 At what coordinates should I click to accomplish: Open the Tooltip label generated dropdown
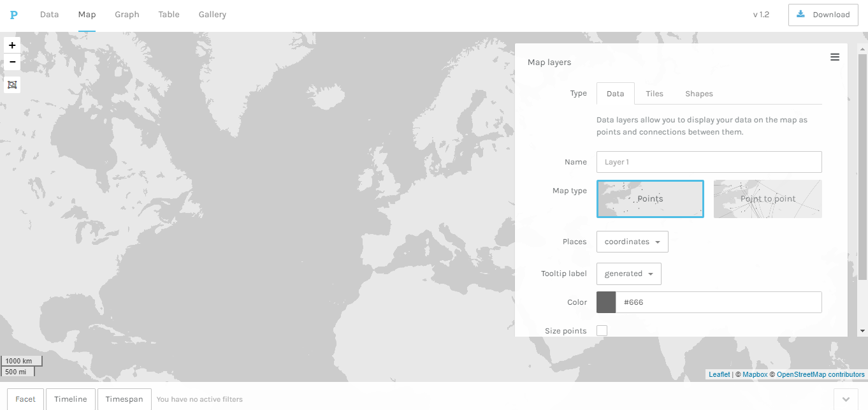click(629, 274)
